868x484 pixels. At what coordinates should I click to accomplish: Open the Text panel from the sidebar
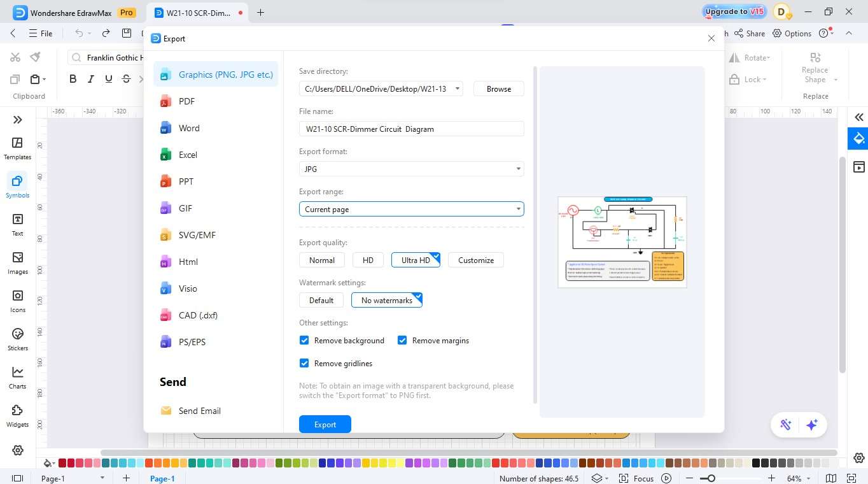click(x=17, y=224)
